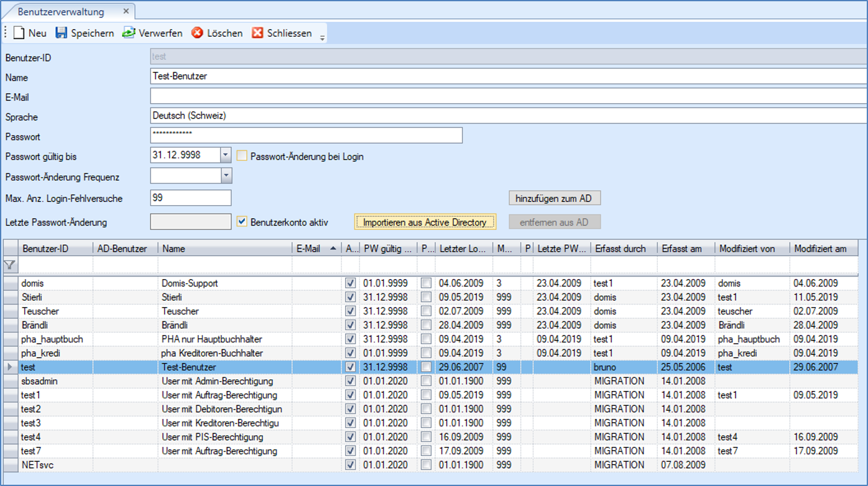
Task: Click the Schliessen red X icon
Action: pyautogui.click(x=257, y=33)
